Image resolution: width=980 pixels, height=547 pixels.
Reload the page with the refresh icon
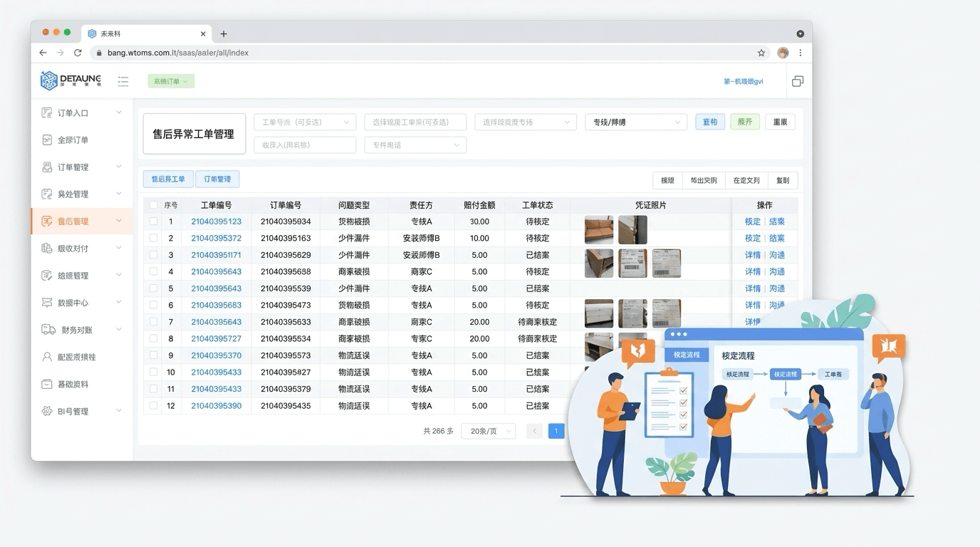tap(78, 53)
